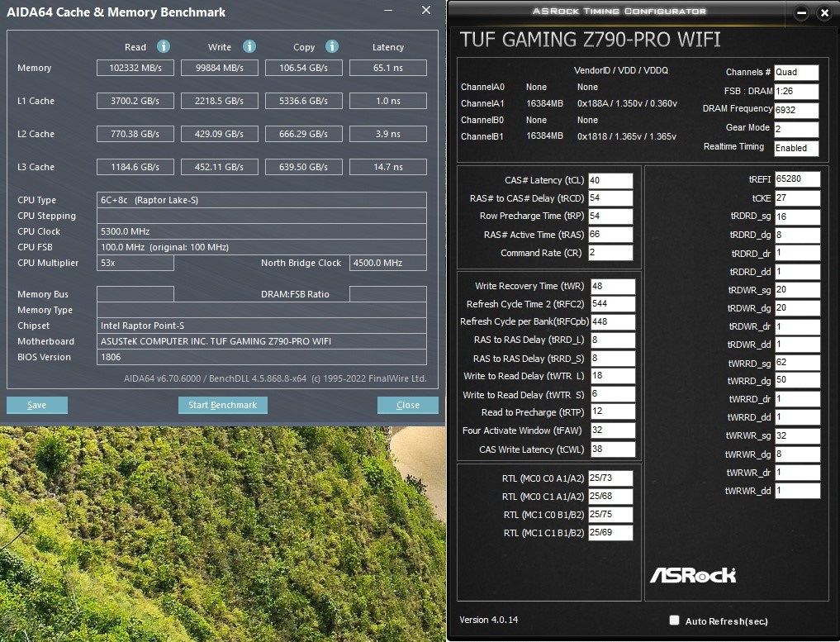Screen dimensions: 840x642
Task: Select the tWRRD_sg field showing 62
Action: (x=797, y=363)
